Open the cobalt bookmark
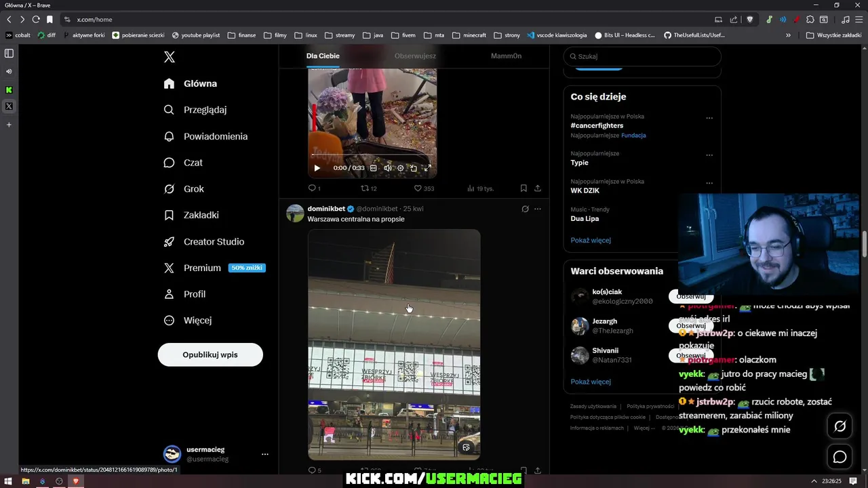The width and height of the screenshot is (868, 488). [x=18, y=35]
